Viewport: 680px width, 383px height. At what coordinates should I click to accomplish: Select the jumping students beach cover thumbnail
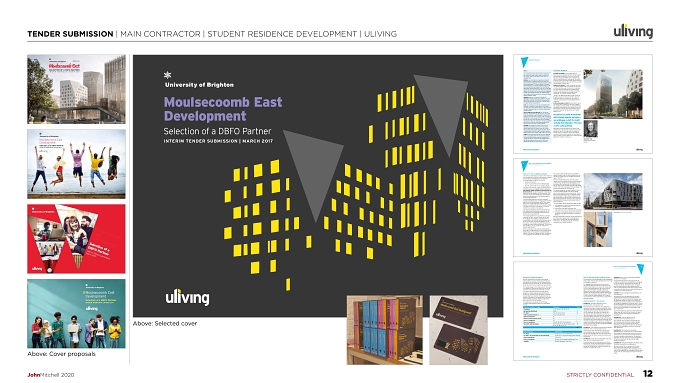[x=76, y=164]
